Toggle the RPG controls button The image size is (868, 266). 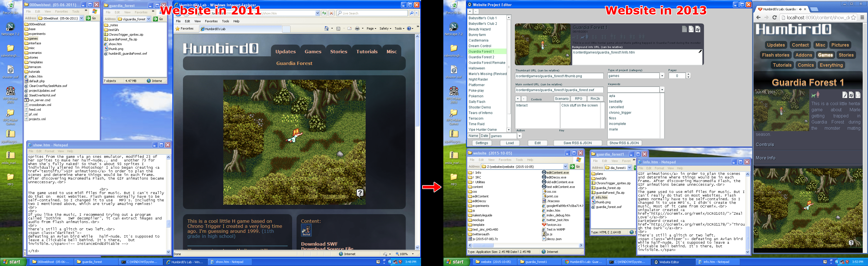point(579,99)
